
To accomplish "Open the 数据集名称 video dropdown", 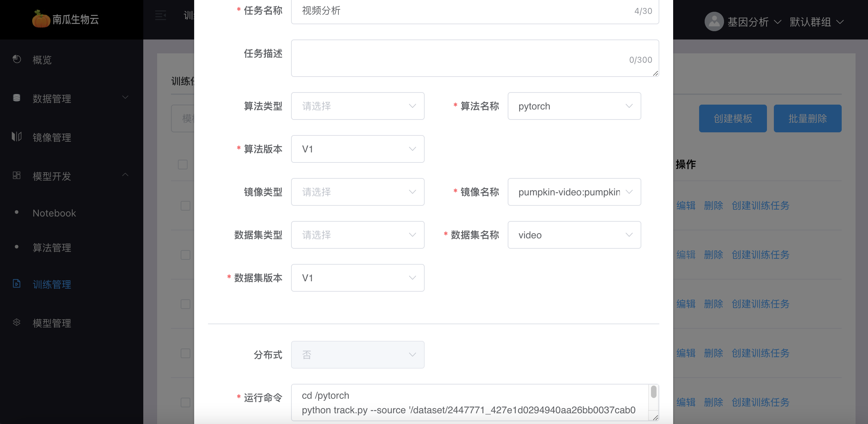I will tap(574, 235).
